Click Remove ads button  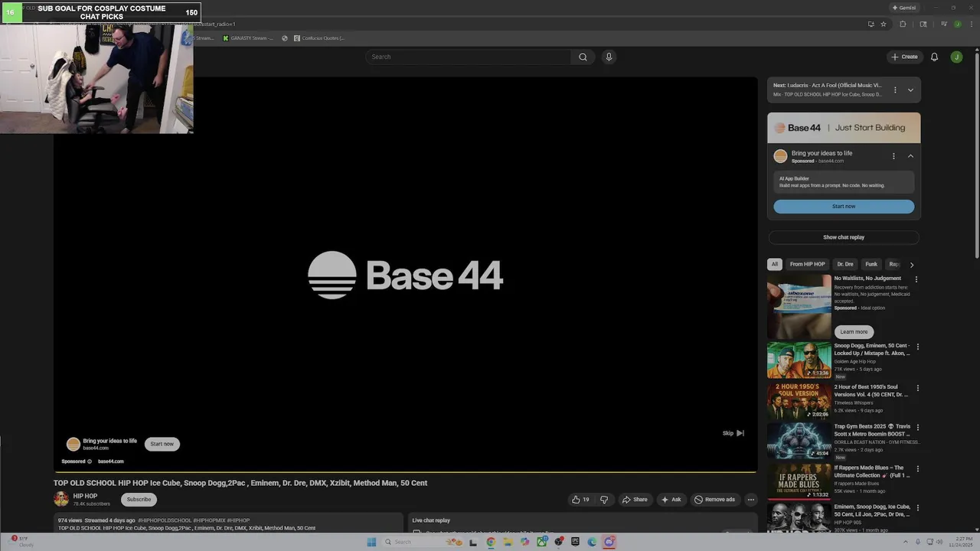[x=714, y=500]
